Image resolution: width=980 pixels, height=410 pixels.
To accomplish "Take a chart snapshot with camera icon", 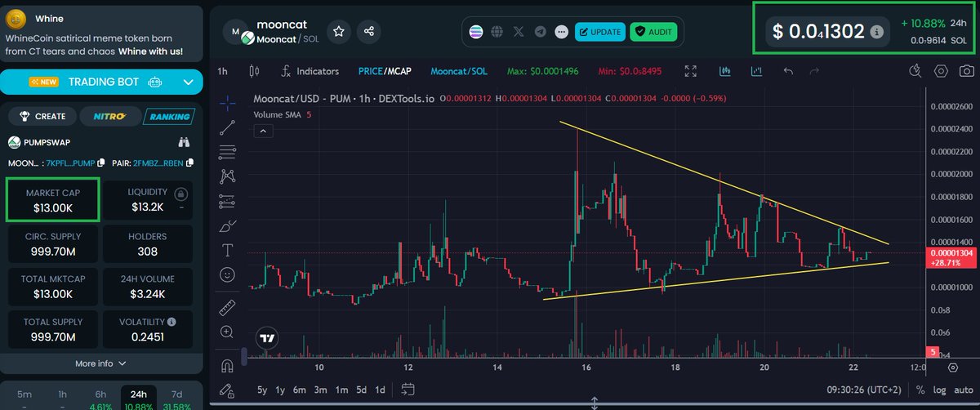I will pyautogui.click(x=966, y=71).
